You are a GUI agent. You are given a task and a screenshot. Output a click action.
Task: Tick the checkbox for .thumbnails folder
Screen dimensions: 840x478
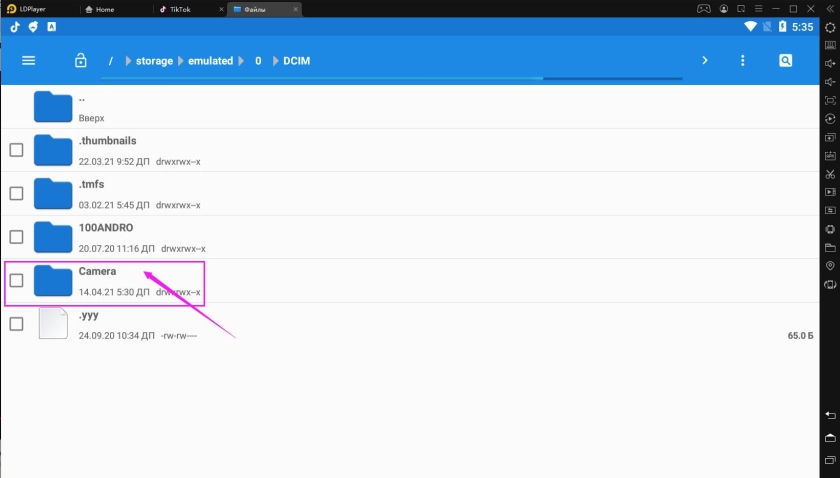pos(16,150)
